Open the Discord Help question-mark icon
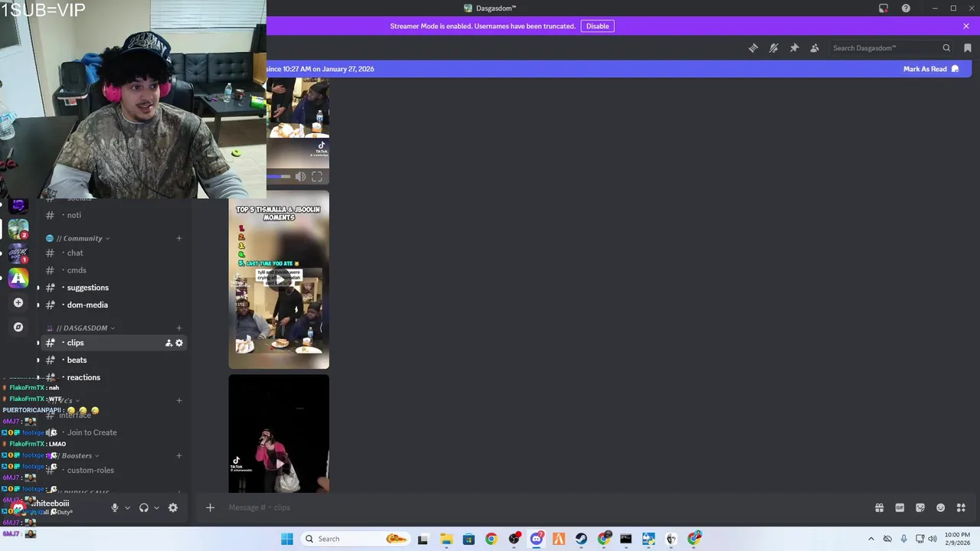 coord(906,8)
